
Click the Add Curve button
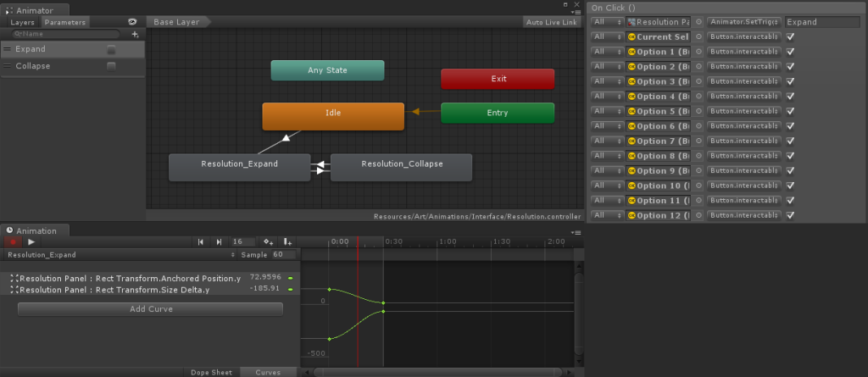click(150, 309)
